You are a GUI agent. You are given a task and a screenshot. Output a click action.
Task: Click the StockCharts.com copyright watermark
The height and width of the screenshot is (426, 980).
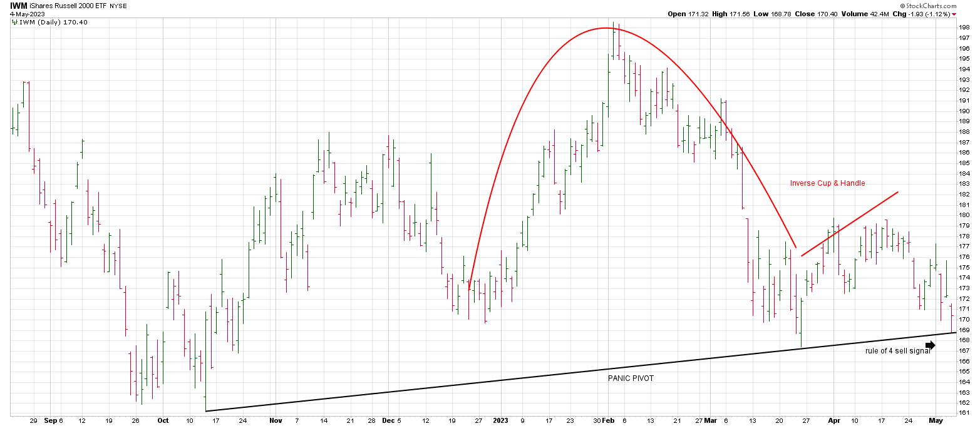tap(949, 5)
